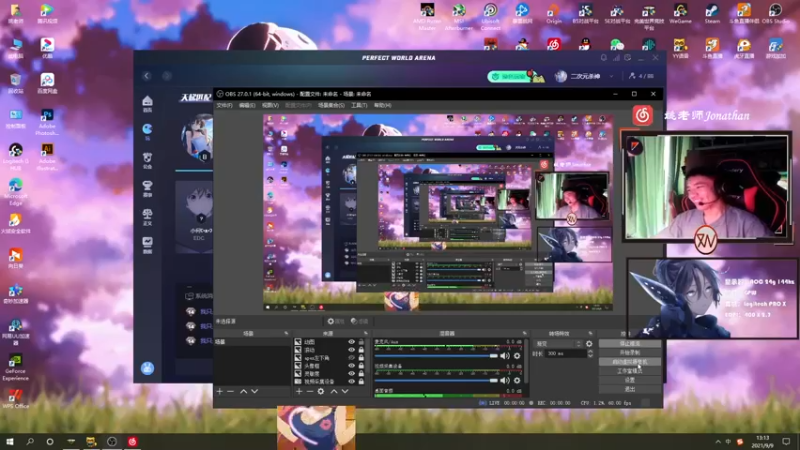Open Adobe Photoshop desktop shortcut
The height and width of the screenshot is (450, 800).
pos(47,122)
